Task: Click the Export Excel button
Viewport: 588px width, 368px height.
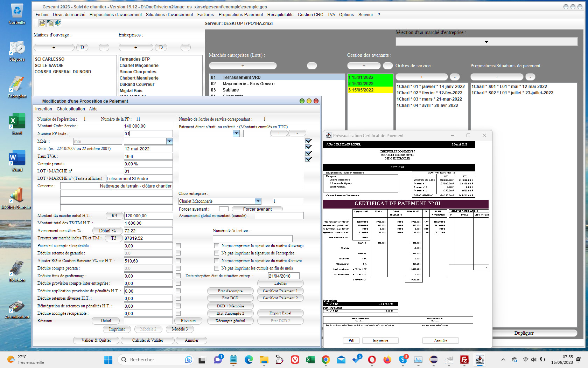Action: click(x=280, y=313)
